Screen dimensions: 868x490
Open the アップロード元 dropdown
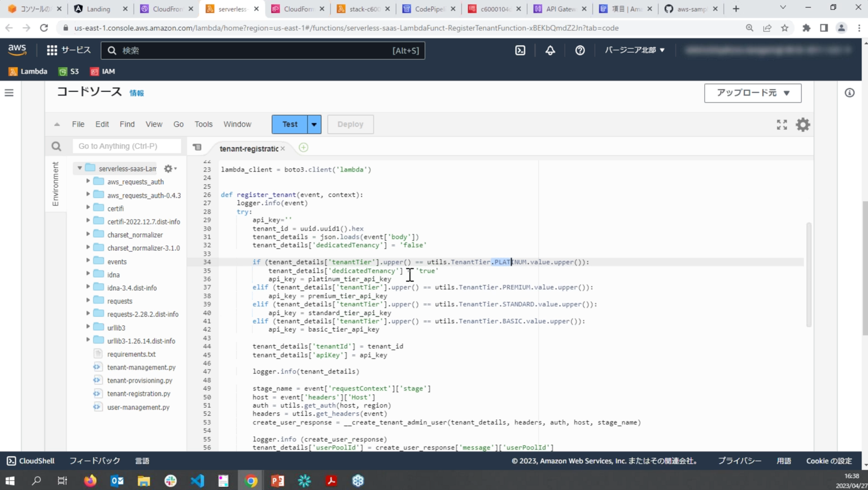click(752, 93)
